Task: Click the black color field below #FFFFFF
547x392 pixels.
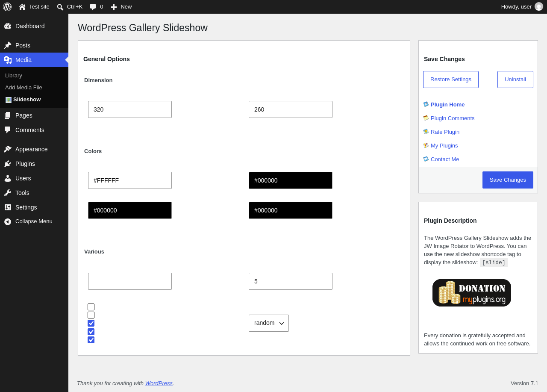Action: 130,210
